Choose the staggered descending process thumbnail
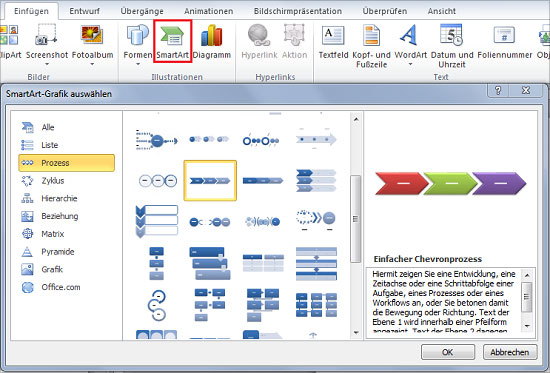The height and width of the screenshot is (373, 550). (x=210, y=263)
